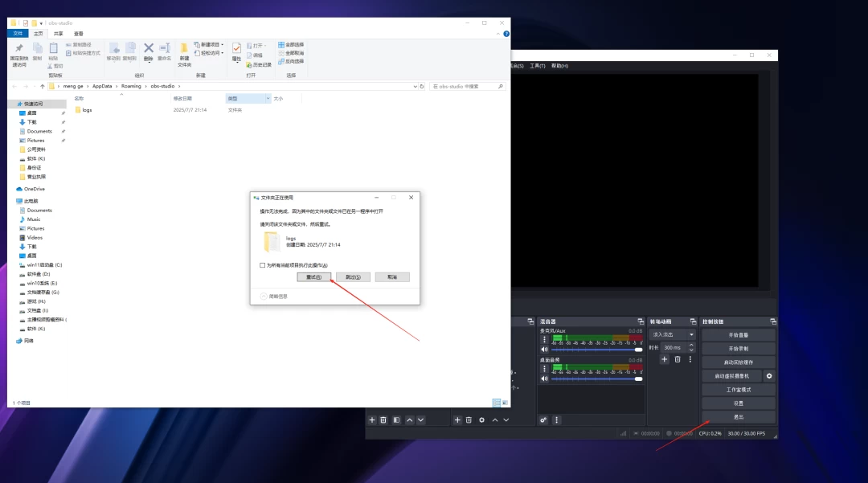Click the 跳过(S) skip button in dialog
The image size is (868, 483).
[x=353, y=277]
